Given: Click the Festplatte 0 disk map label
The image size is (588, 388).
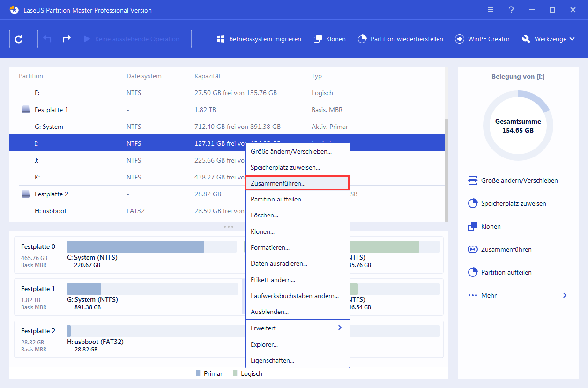Looking at the screenshot, I should (x=38, y=246).
